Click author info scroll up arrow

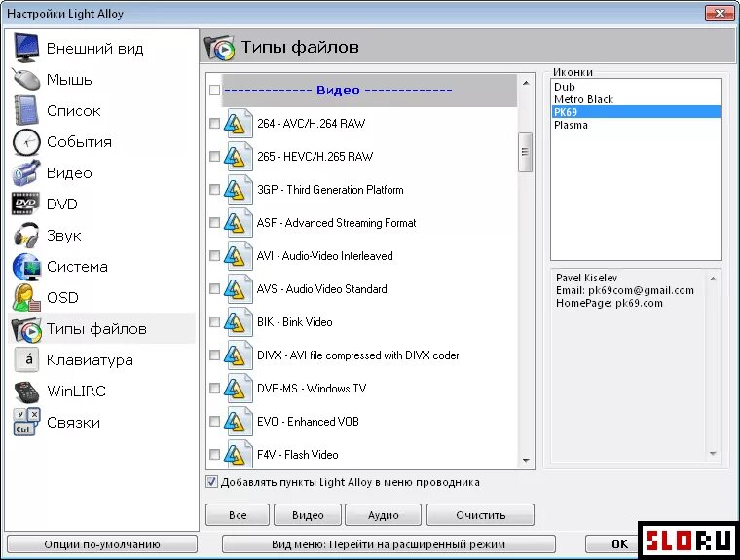click(x=713, y=279)
